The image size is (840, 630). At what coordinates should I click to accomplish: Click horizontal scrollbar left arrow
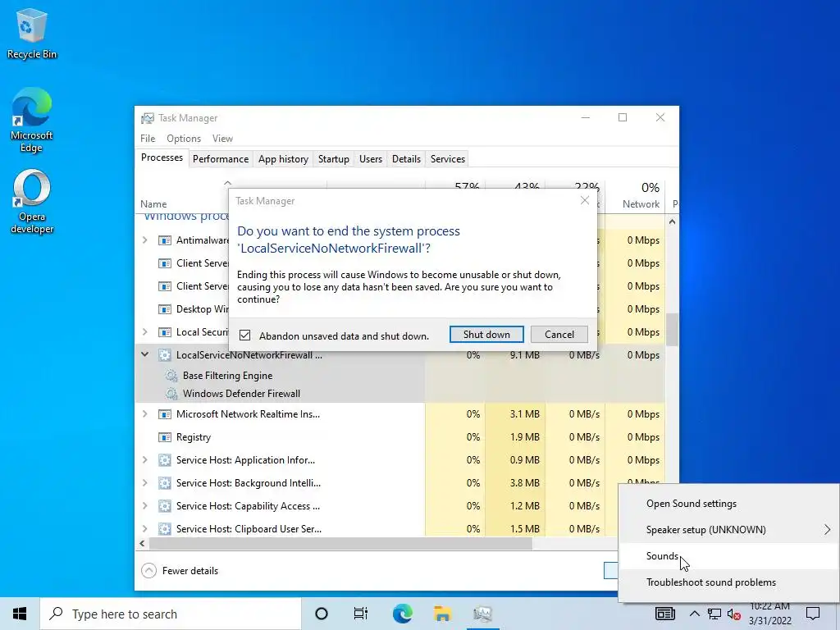click(142, 543)
